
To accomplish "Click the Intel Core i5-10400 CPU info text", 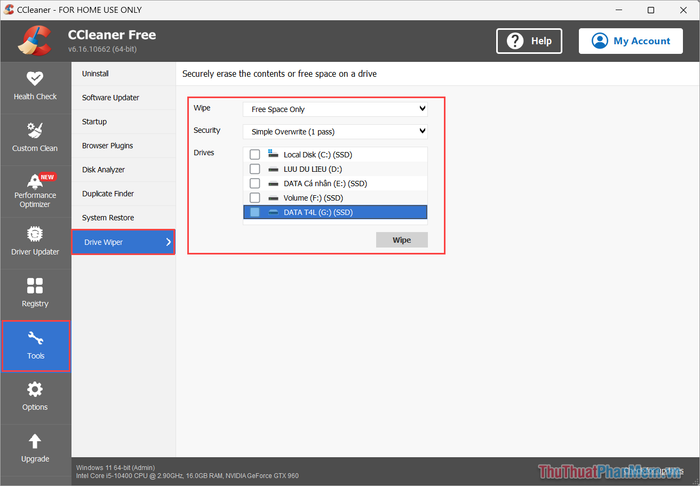I will (187, 476).
